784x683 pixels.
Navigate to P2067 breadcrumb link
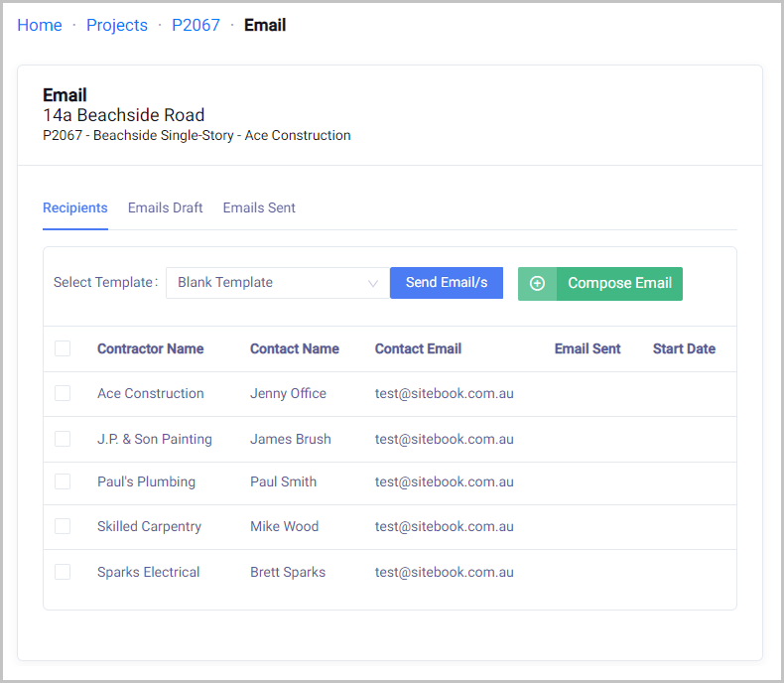pos(196,25)
